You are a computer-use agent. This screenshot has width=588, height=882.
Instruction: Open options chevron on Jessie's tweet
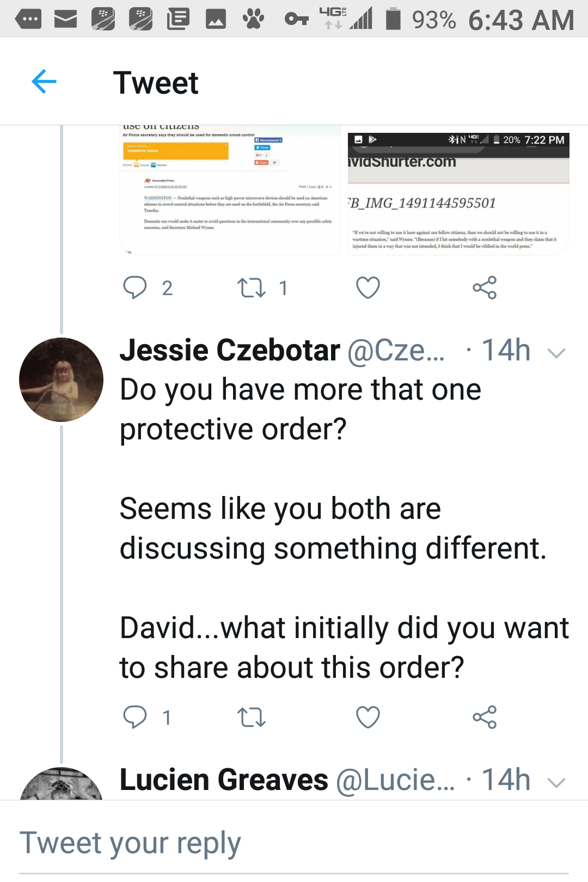(x=556, y=353)
